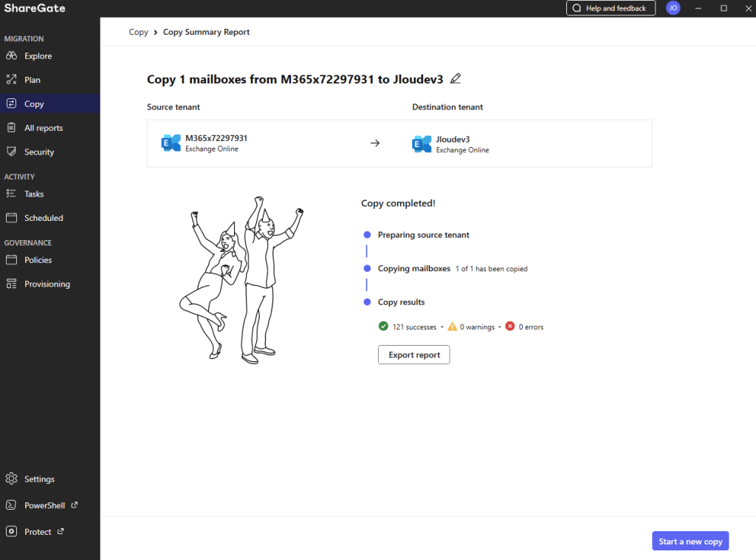Click the Copy completed! heading
This screenshot has width=756, height=560.
click(398, 203)
